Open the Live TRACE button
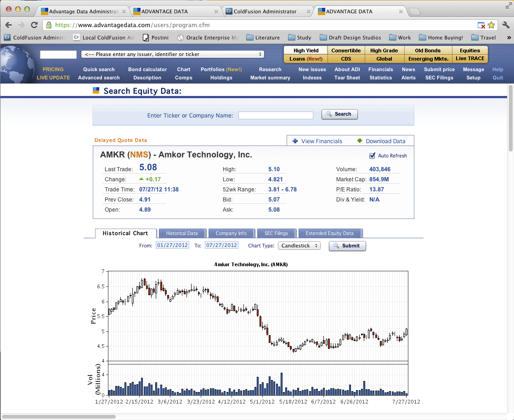This screenshot has width=514, height=420. point(470,58)
